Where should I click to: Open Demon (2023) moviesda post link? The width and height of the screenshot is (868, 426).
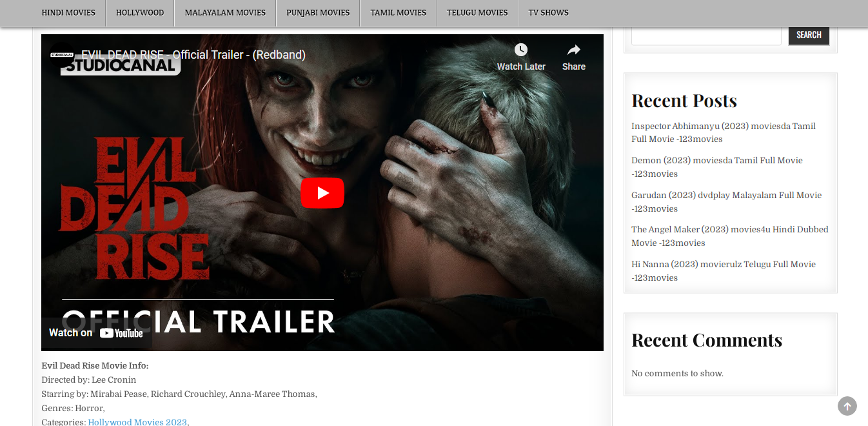point(717,167)
